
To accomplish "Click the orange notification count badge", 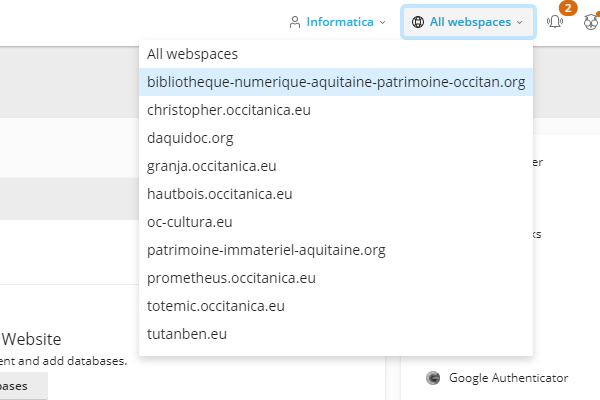I will pos(568,8).
